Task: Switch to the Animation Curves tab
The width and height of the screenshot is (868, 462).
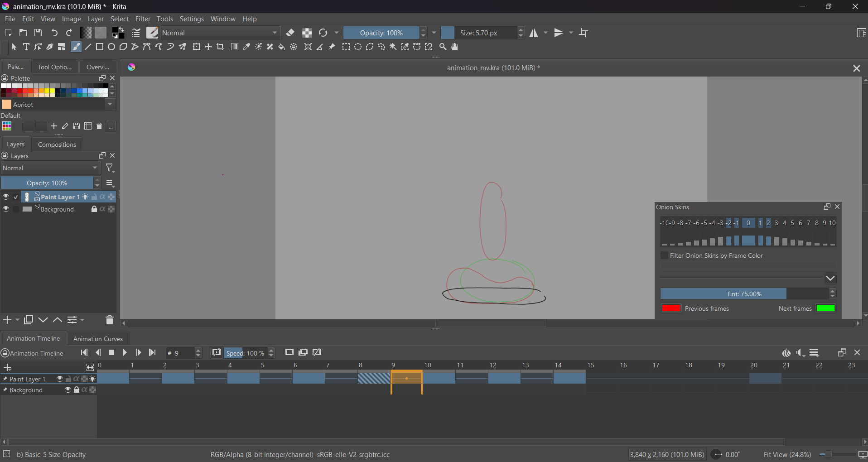Action: tap(98, 339)
